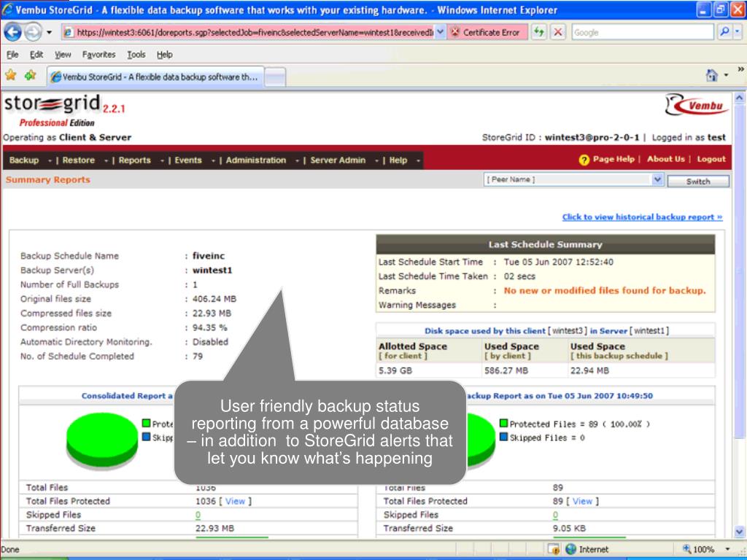This screenshot has width=747, height=560.
Task: Open the Backup navigation menu
Action: (x=24, y=160)
